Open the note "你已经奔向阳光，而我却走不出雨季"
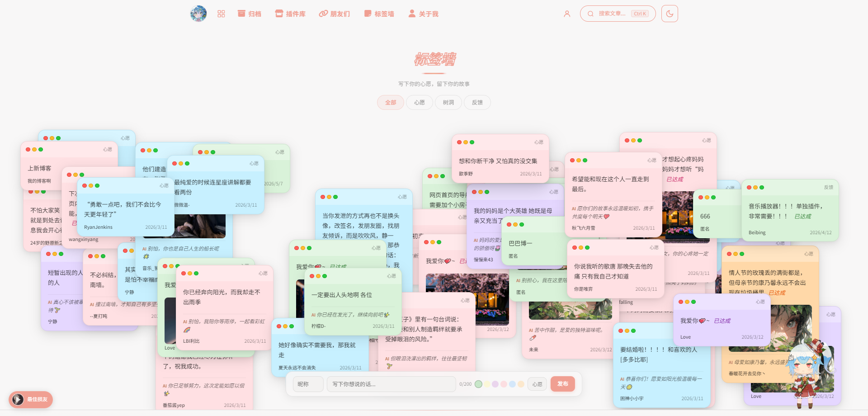868x416 pixels. point(225,308)
